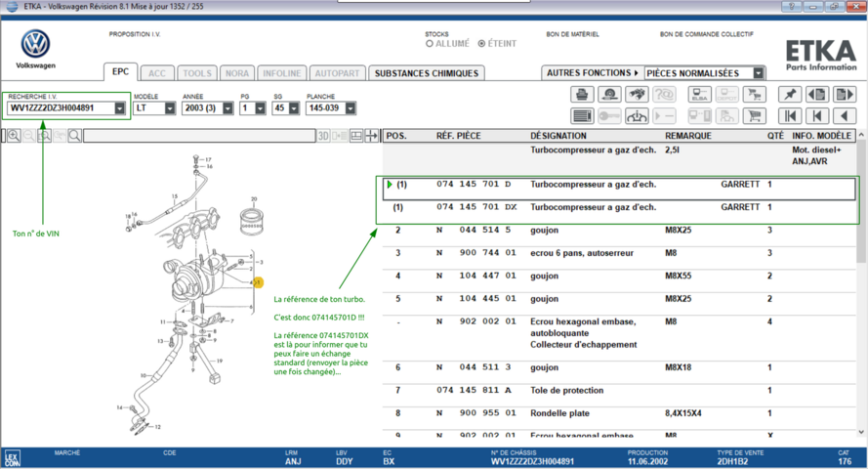Click the 3D view icon
The width and height of the screenshot is (868, 469).
(324, 136)
